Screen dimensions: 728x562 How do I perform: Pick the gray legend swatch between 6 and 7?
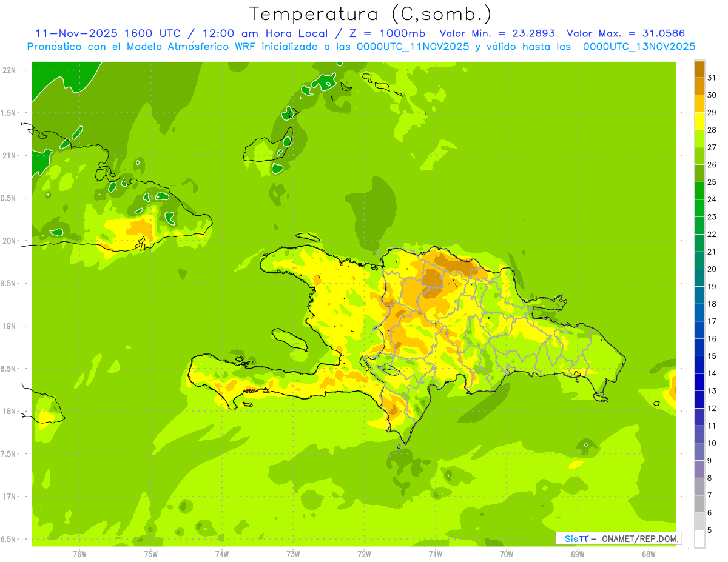[x=699, y=504]
